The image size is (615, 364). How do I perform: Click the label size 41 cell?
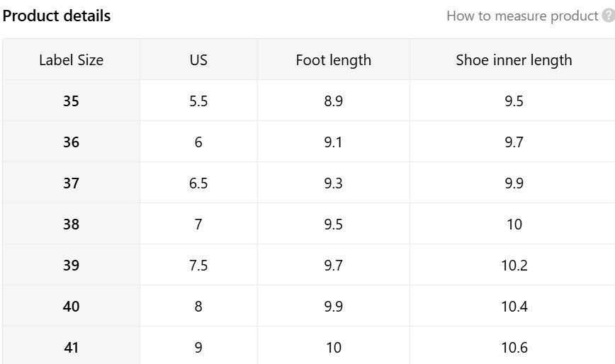(71, 347)
